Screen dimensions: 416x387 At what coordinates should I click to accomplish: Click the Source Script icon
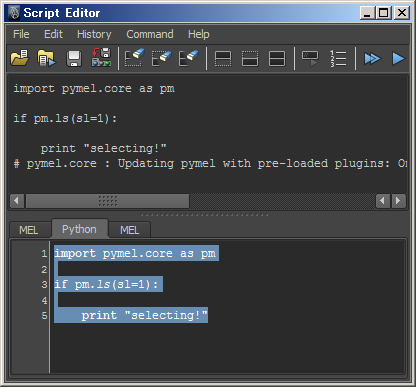point(46,58)
